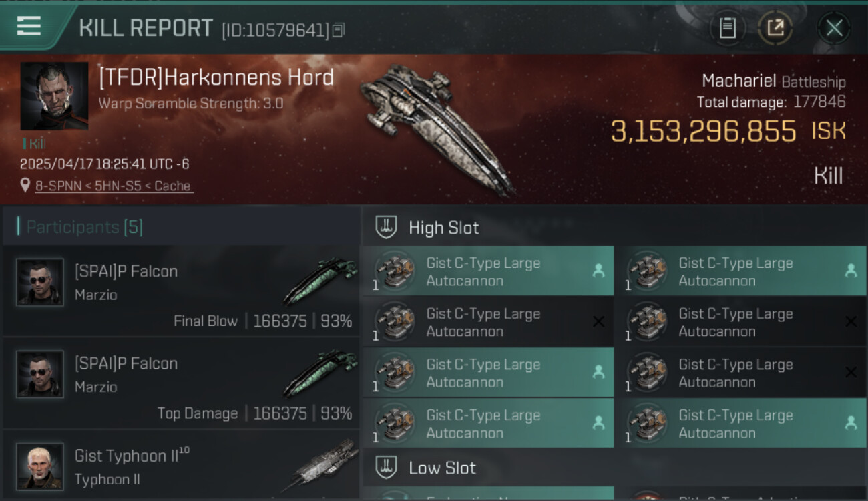Viewport: 868px width, 501px height.
Task: Click P Falcon Final Blow portrait
Action: (x=40, y=282)
